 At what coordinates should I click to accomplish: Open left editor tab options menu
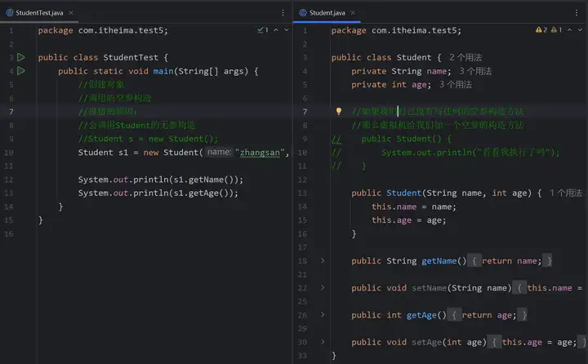pyautogui.click(x=283, y=13)
